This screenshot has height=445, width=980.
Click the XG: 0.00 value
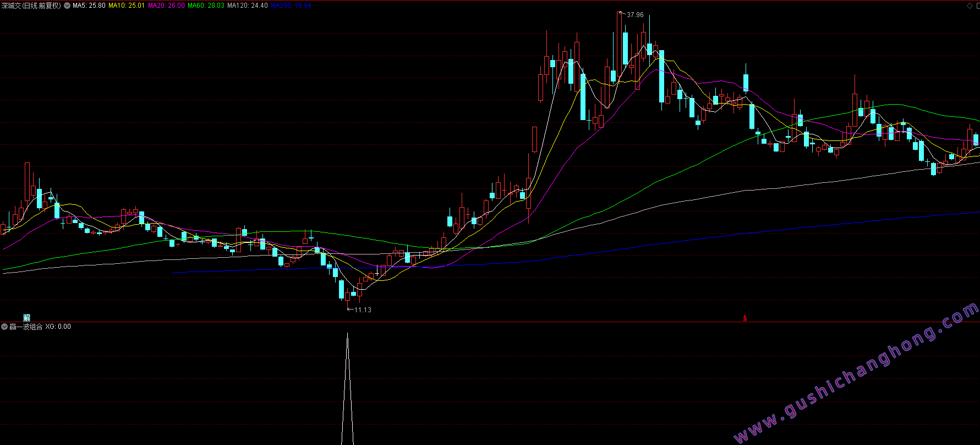(x=58, y=327)
